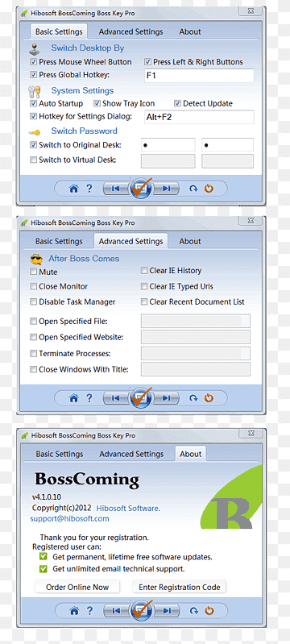Toggle Show Tray Icon checkbox
Viewport: 290px width, 644px height.
97,103
